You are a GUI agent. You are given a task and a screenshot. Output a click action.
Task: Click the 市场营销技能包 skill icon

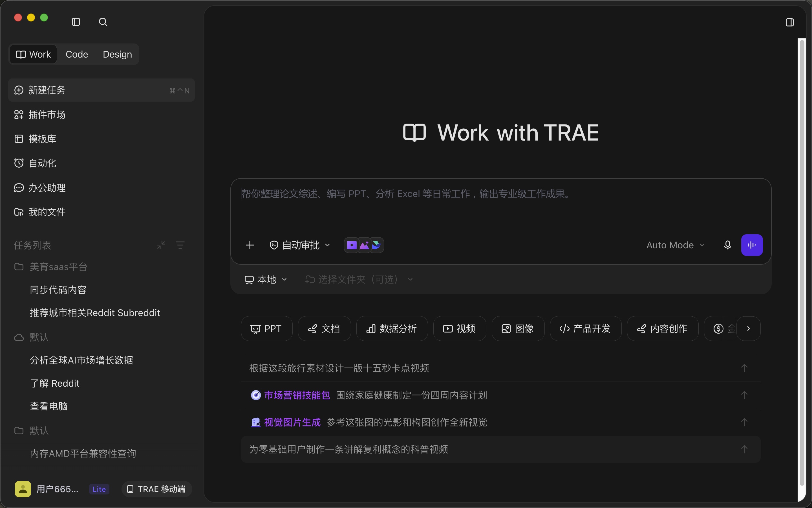[x=256, y=395]
